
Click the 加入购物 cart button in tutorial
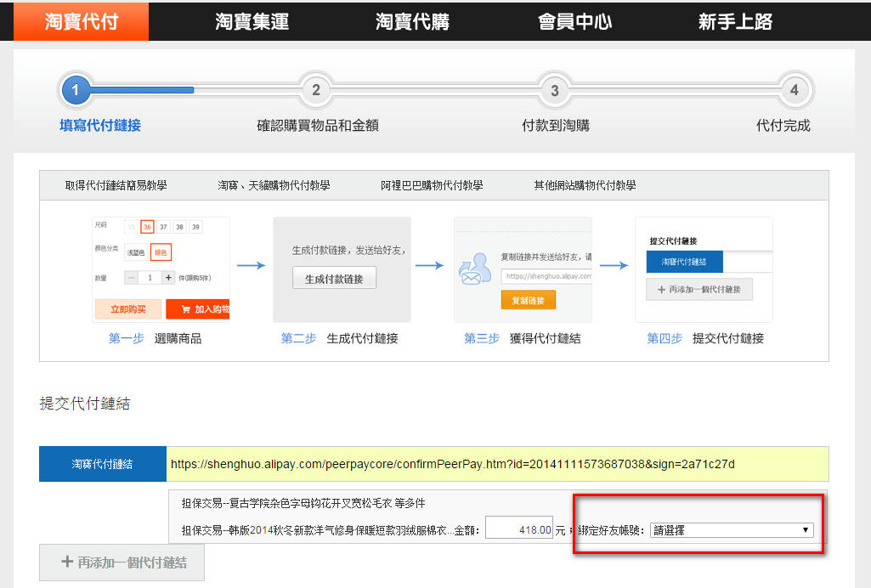click(198, 309)
